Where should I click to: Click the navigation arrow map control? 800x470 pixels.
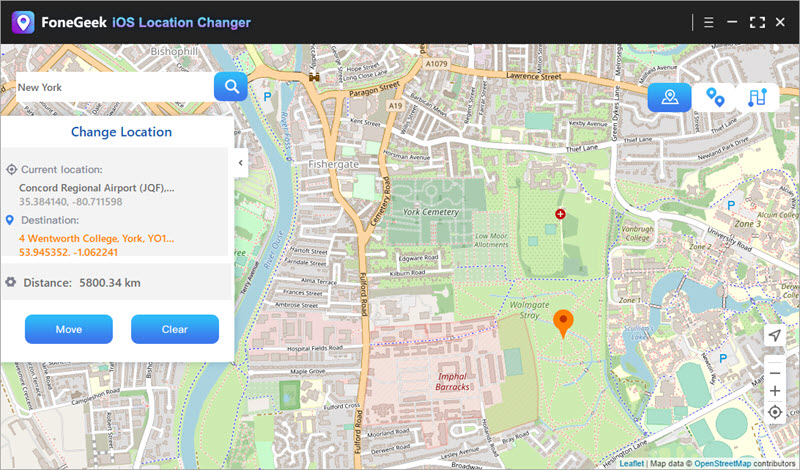pyautogui.click(x=775, y=336)
